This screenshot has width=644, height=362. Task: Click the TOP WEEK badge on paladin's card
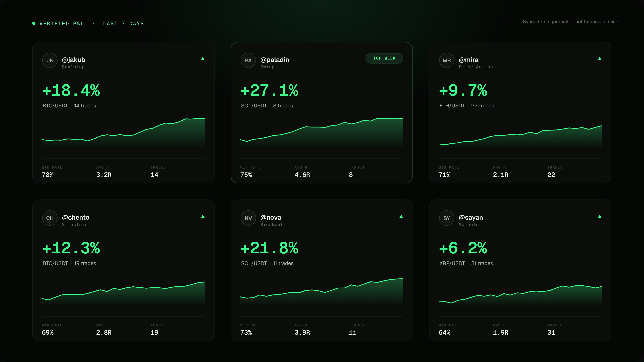pyautogui.click(x=384, y=58)
